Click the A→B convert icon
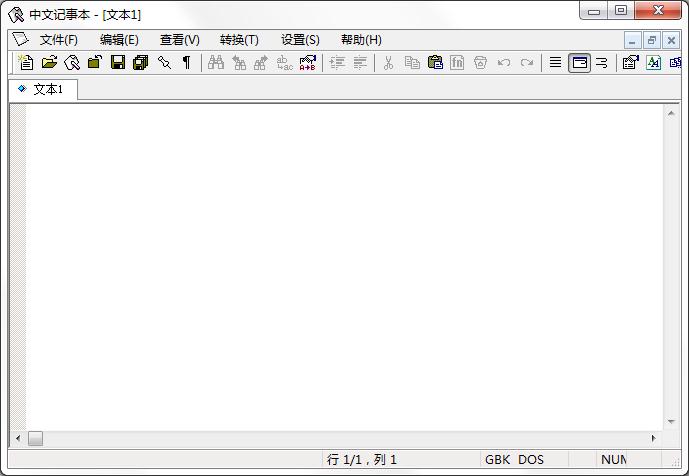 [x=308, y=63]
